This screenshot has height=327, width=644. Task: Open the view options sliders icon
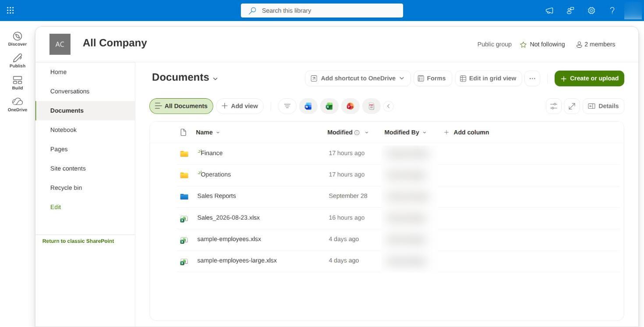point(554,106)
